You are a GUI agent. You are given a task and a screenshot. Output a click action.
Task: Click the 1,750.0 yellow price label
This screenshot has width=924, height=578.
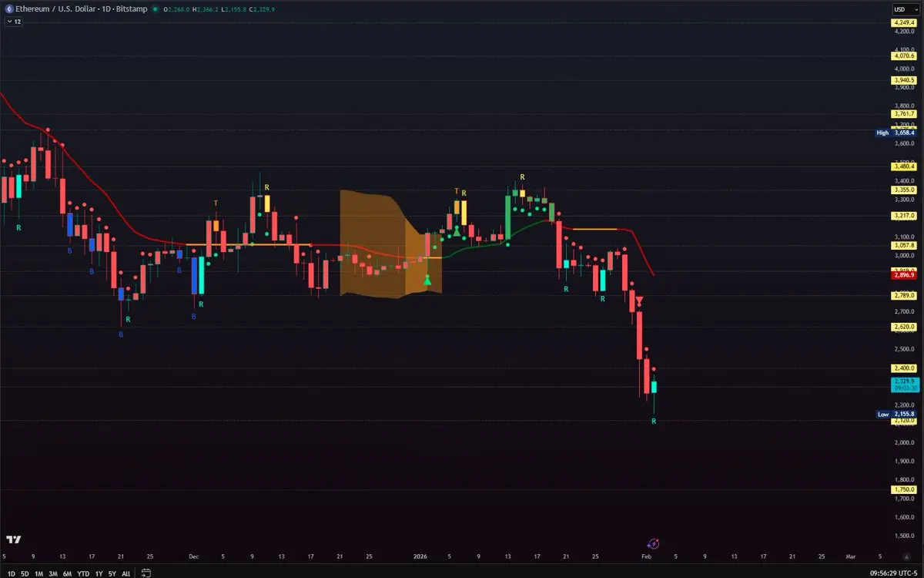903,489
